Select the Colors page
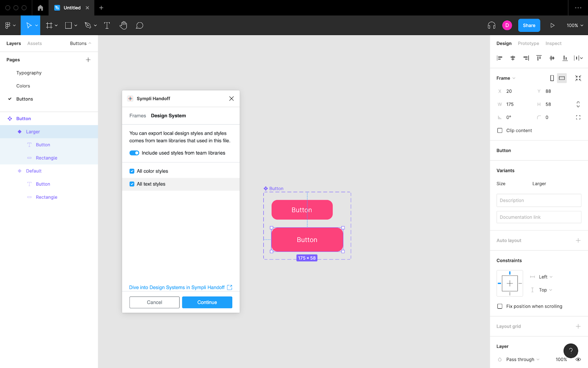The image size is (588, 368). (23, 86)
